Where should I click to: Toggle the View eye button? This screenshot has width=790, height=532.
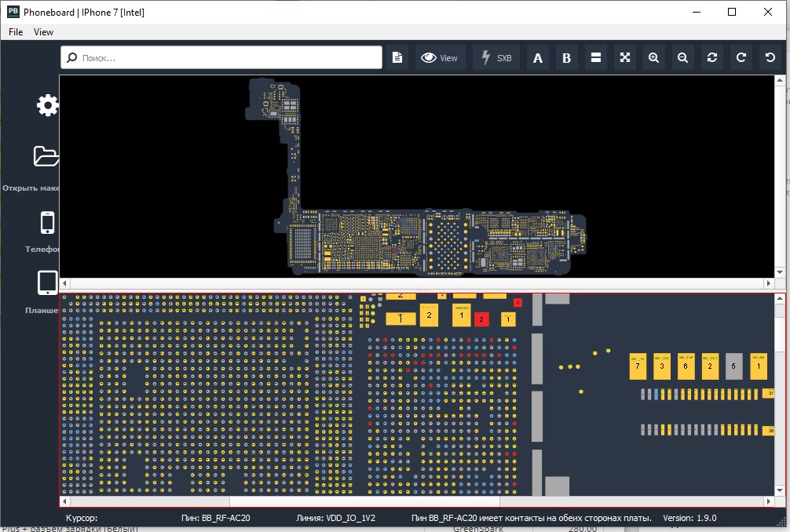(x=439, y=58)
